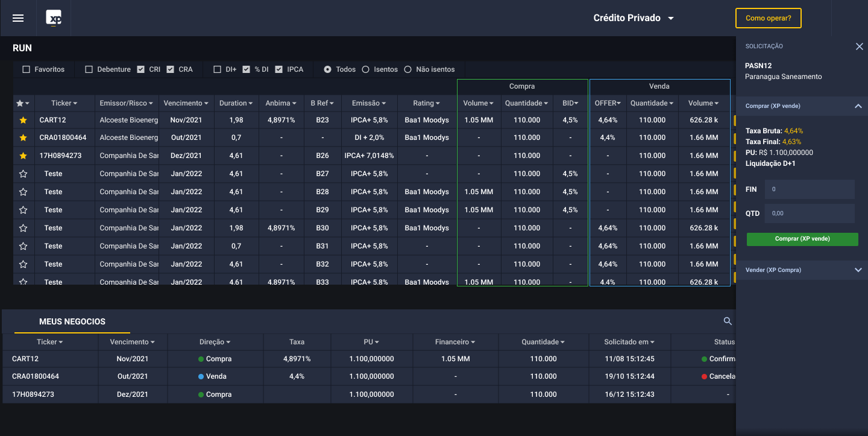Collapse the Comprar (XP vende) section
This screenshot has height=436, width=868.
click(858, 106)
